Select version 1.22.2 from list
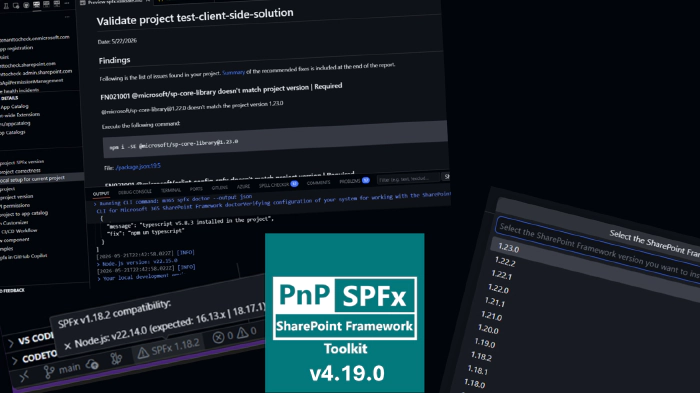The height and width of the screenshot is (393, 700). 505,262
